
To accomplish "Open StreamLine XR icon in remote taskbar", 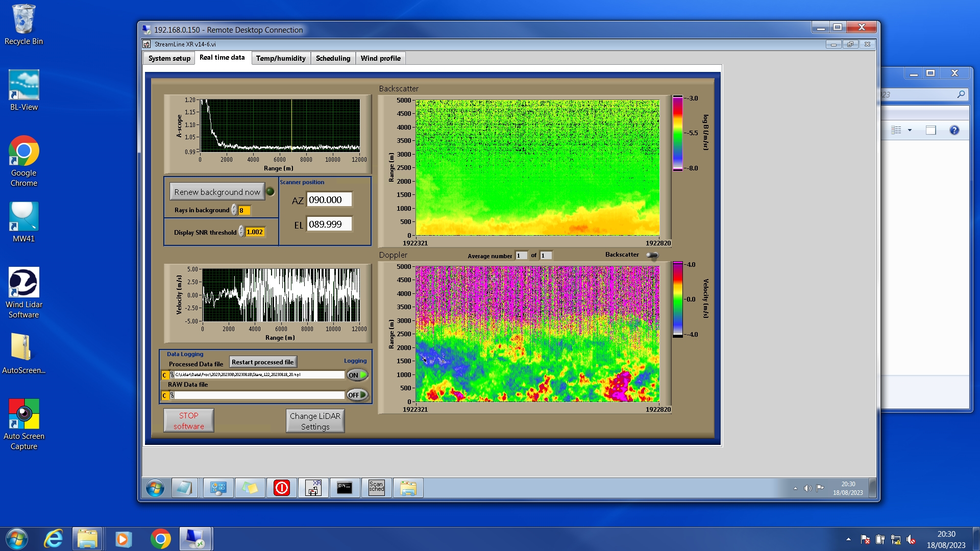I will click(313, 488).
